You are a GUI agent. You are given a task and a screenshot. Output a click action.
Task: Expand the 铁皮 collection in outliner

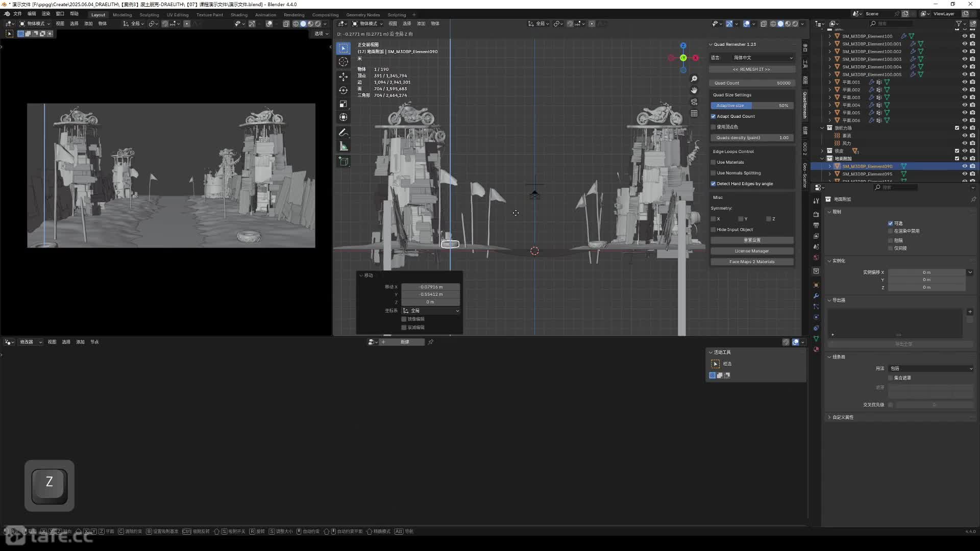pyautogui.click(x=822, y=151)
